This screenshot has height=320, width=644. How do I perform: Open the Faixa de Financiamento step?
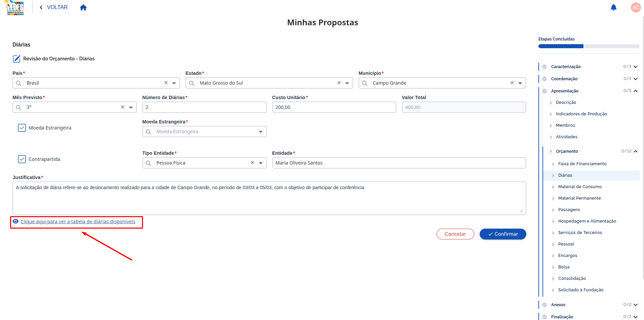582,164
